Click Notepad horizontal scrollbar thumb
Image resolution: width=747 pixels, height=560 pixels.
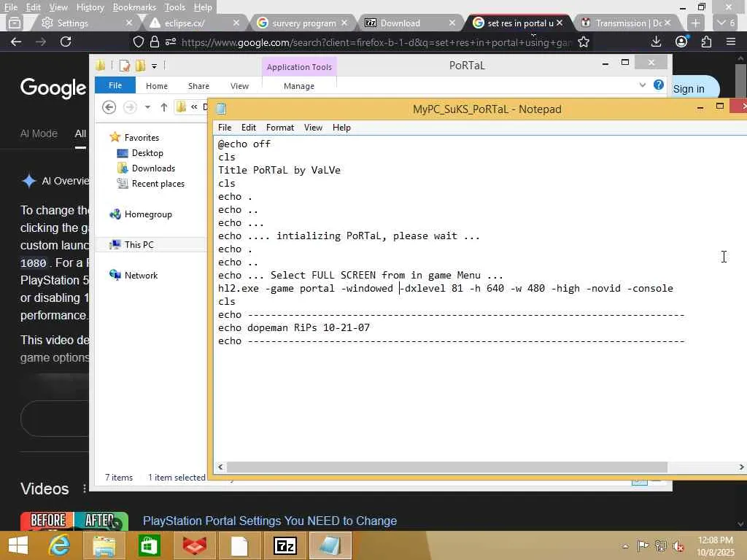click(446, 467)
